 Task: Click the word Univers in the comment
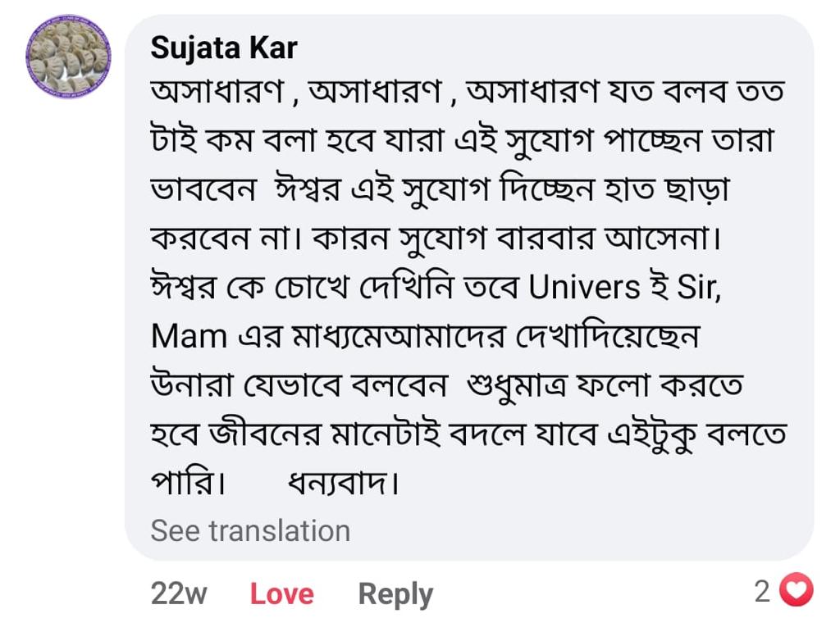[584, 287]
